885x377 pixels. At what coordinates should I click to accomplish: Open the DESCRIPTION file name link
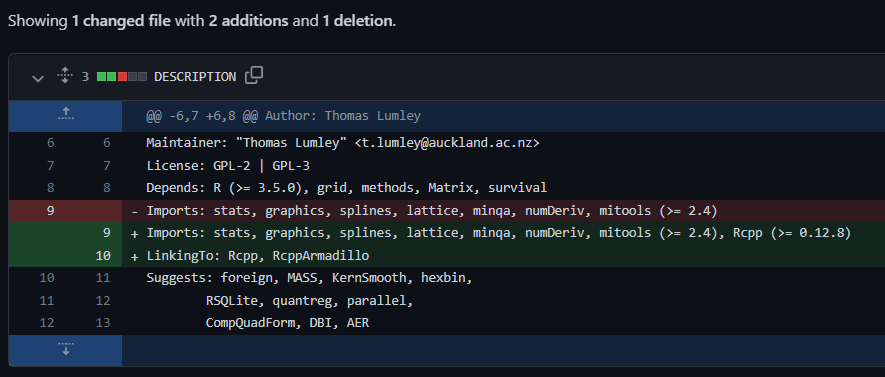click(195, 77)
